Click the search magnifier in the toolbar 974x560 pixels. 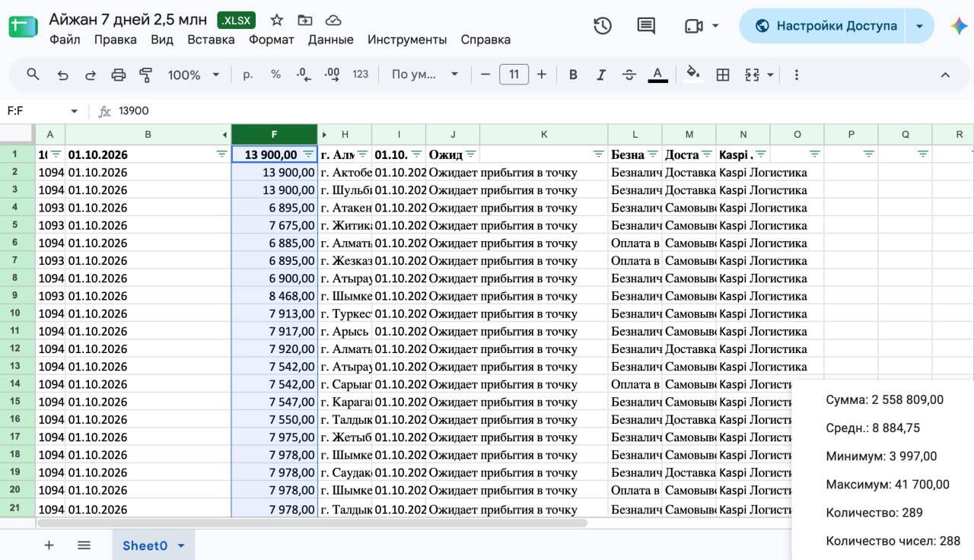(33, 75)
